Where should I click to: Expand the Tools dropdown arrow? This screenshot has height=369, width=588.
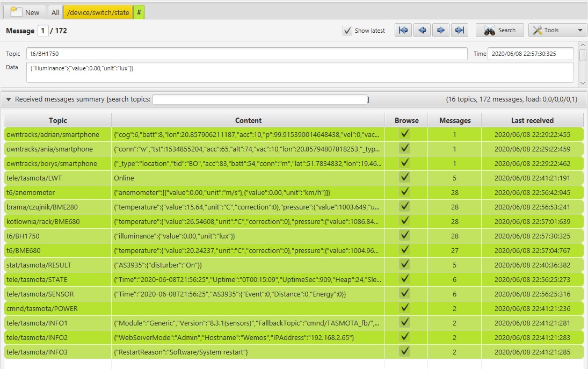click(580, 31)
